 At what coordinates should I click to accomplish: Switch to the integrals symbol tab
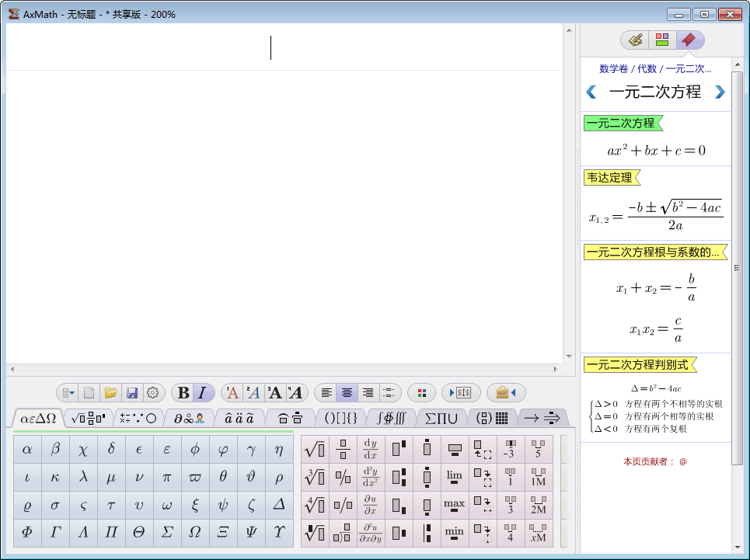pyautogui.click(x=391, y=418)
